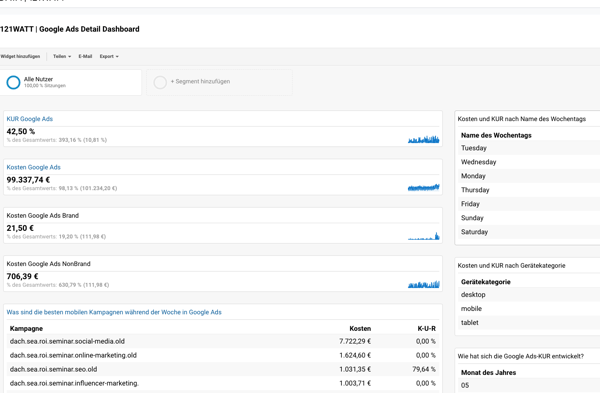The height and width of the screenshot is (393, 600).
Task: Open the Teilen dropdown menu
Action: (62, 56)
